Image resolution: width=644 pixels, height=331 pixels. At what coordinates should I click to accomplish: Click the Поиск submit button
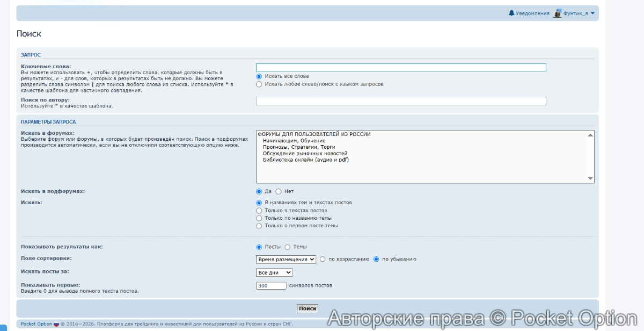coord(308,308)
